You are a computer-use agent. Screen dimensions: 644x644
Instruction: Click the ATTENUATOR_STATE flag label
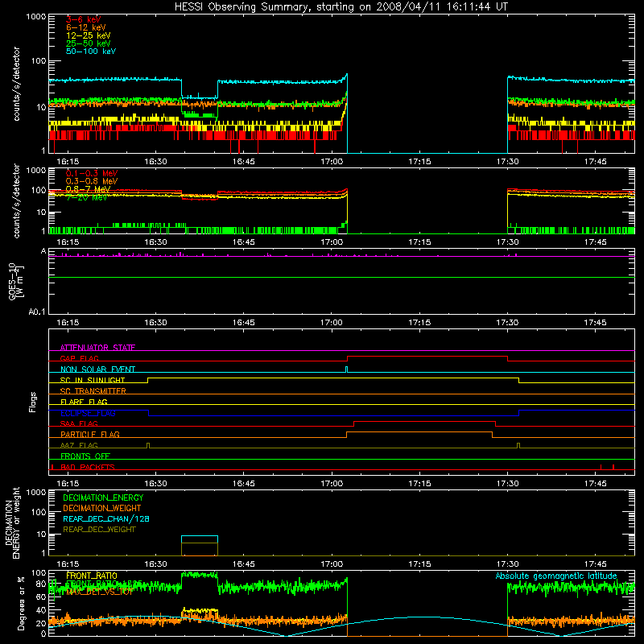click(x=97, y=347)
